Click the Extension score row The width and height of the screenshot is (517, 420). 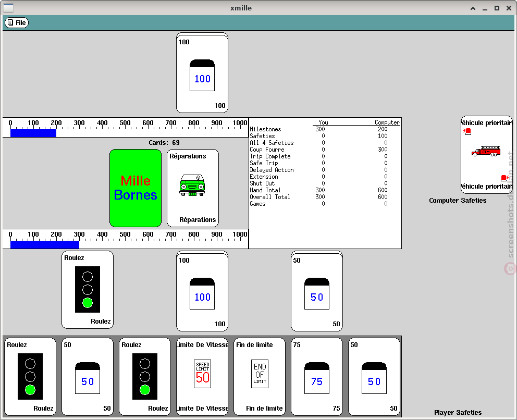pos(325,177)
